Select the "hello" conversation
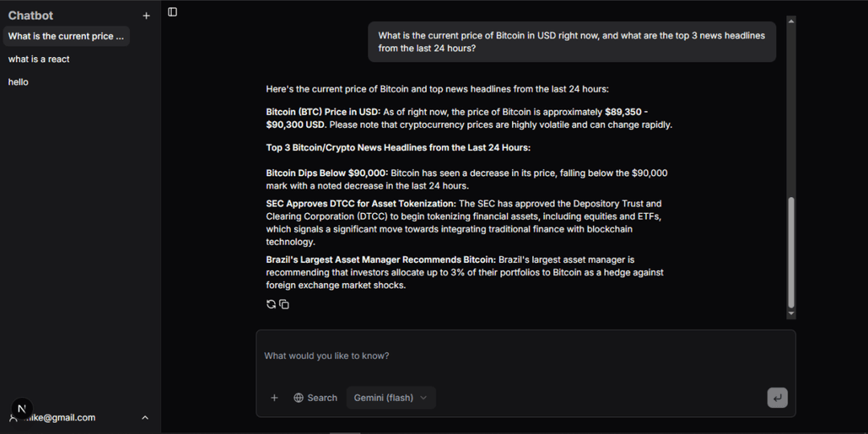The image size is (868, 434). coord(18,82)
